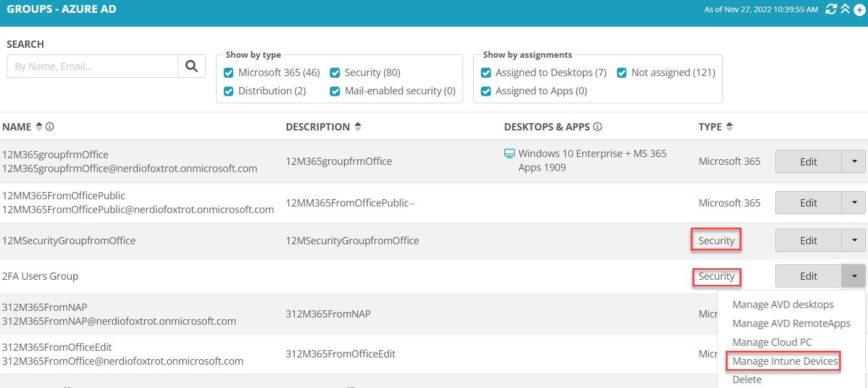Viewport: 868px width, 388px height.
Task: Click the 2FA Users Group name
Action: [41, 276]
